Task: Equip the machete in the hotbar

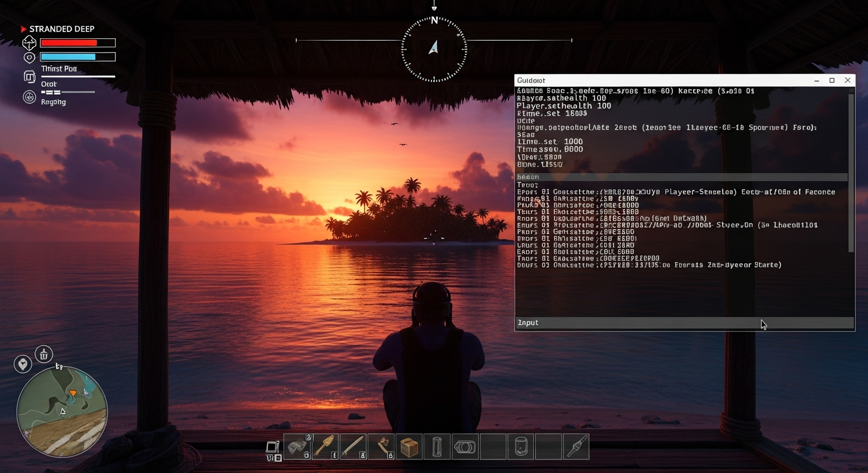Action: click(353, 445)
